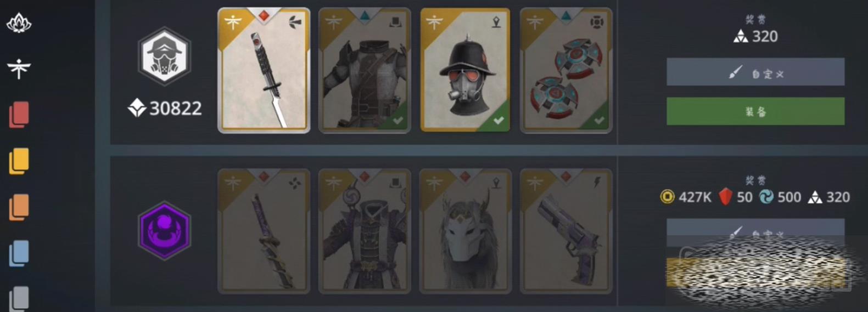Click the gray 自定义 customize button in top set
Viewport: 868px width, 312px height.
(x=755, y=72)
